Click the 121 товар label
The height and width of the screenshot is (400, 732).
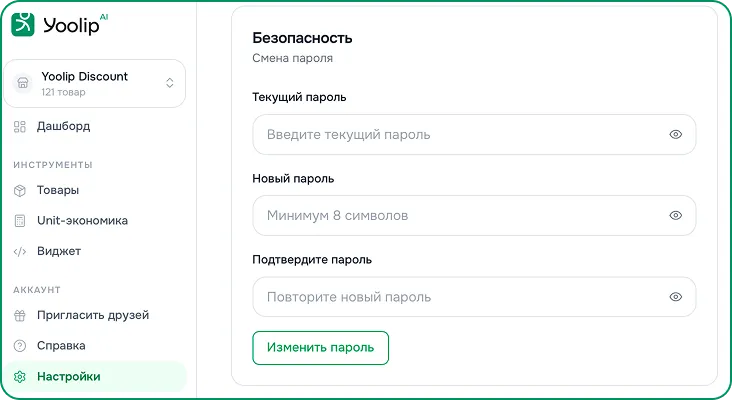pyautogui.click(x=63, y=92)
